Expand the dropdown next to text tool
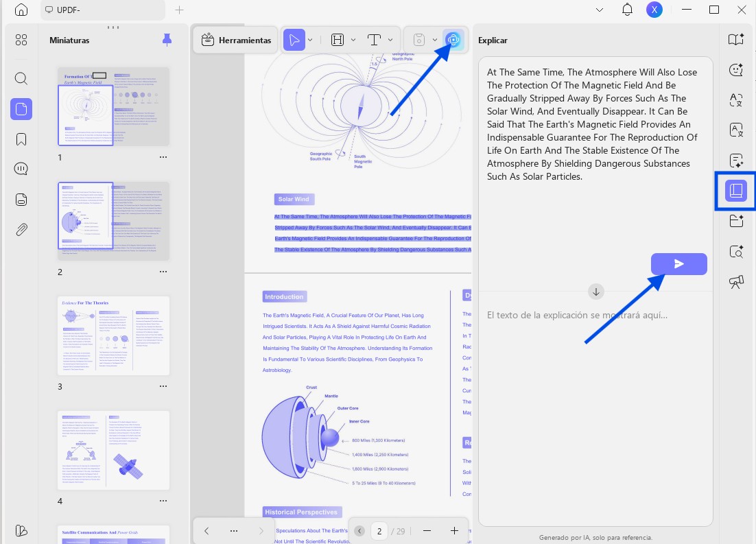This screenshot has height=544, width=756. (x=390, y=40)
